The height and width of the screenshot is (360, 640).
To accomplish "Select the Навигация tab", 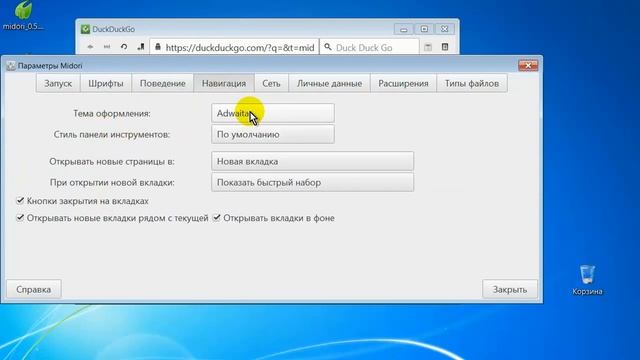I will (x=224, y=83).
